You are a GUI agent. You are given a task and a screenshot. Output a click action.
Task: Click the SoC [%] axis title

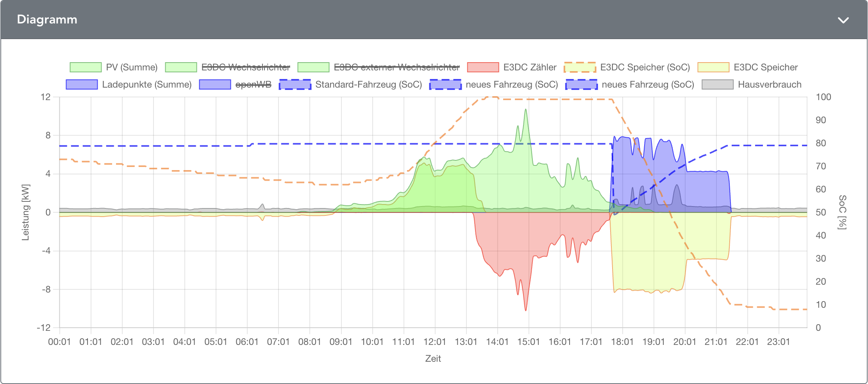tap(842, 212)
